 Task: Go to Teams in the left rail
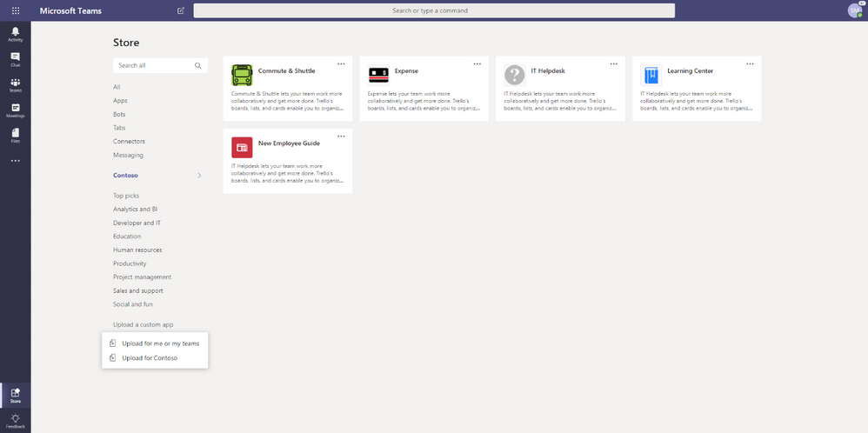click(x=16, y=85)
